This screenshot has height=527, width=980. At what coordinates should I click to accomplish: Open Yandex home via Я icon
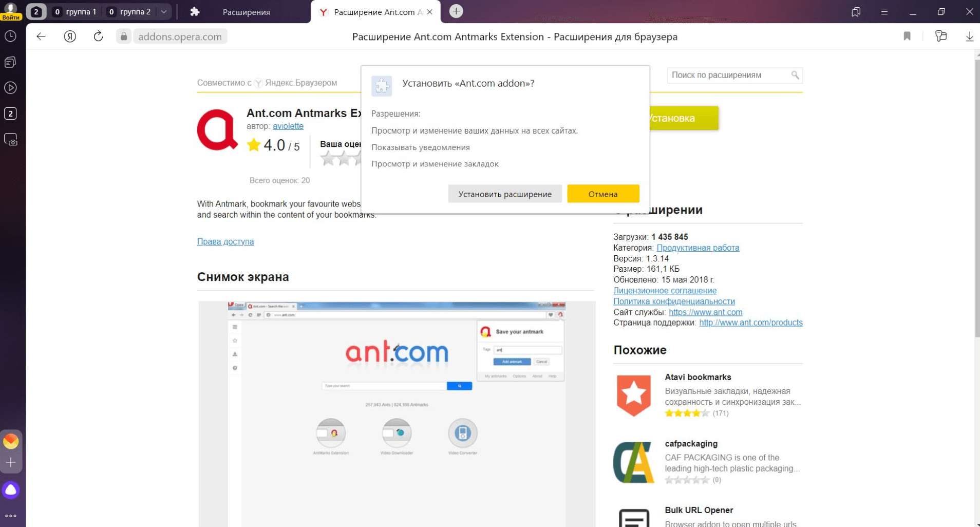(70, 36)
